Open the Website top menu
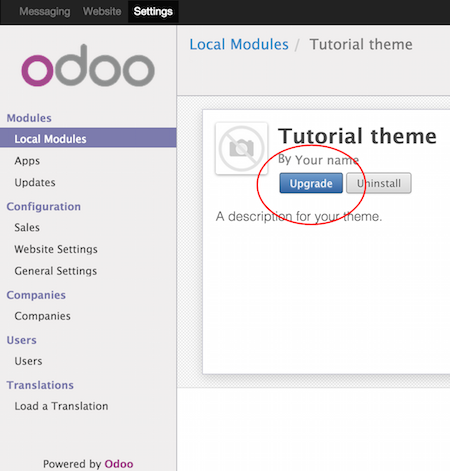Image resolution: width=450 pixels, height=471 pixels. coord(102,11)
